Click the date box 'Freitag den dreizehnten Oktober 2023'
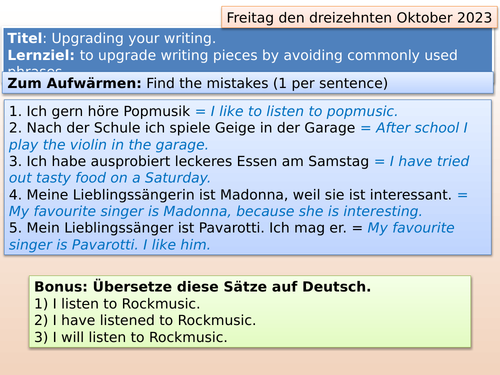The height and width of the screenshot is (375, 500). coord(359,18)
